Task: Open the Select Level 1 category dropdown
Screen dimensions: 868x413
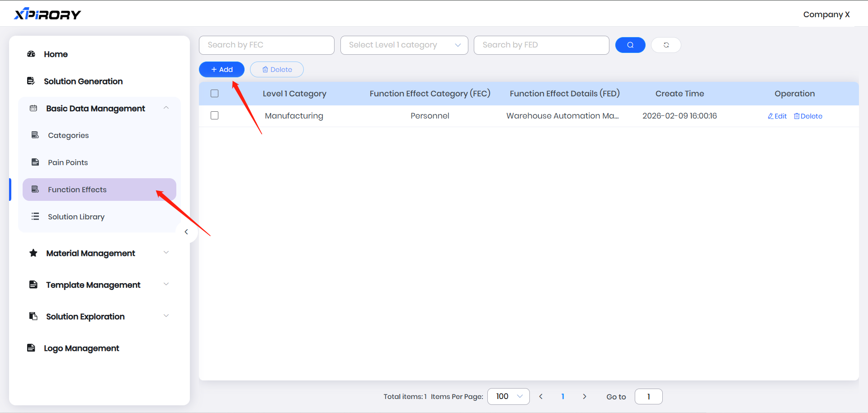Action: coord(404,45)
